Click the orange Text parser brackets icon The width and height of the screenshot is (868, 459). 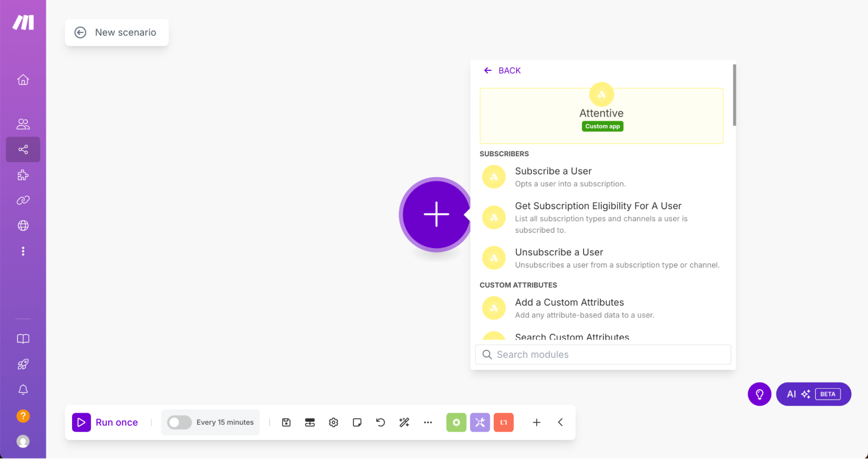click(504, 423)
